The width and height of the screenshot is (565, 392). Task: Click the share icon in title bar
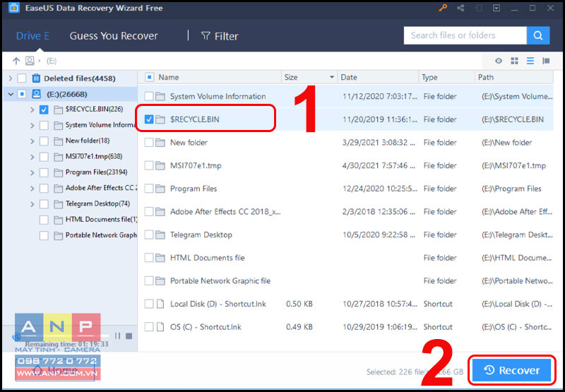click(x=460, y=8)
